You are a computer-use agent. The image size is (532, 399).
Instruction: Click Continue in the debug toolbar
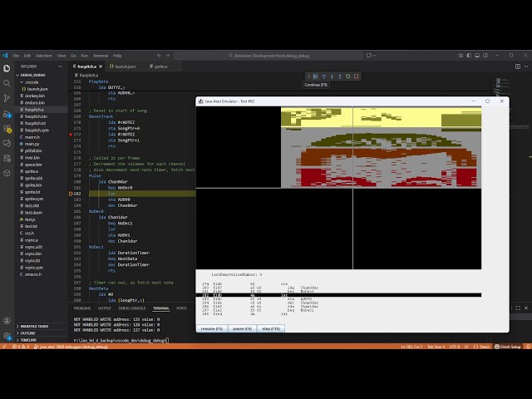pos(316,76)
